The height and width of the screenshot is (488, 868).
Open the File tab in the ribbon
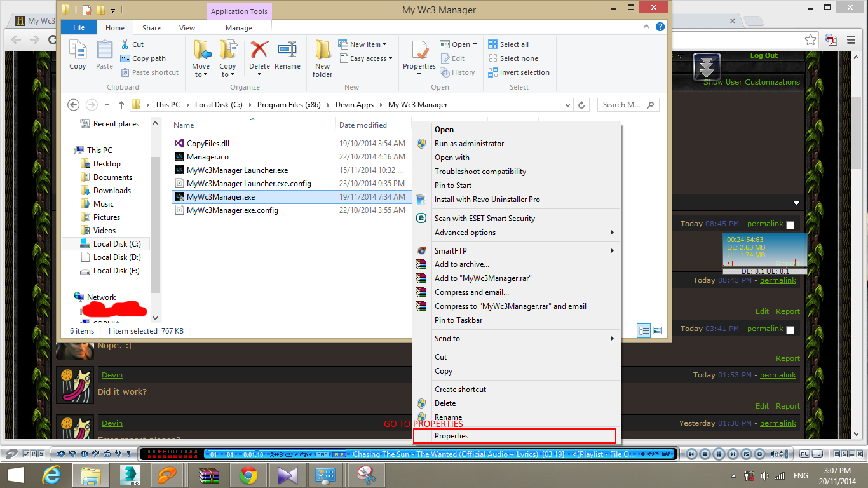pos(79,28)
